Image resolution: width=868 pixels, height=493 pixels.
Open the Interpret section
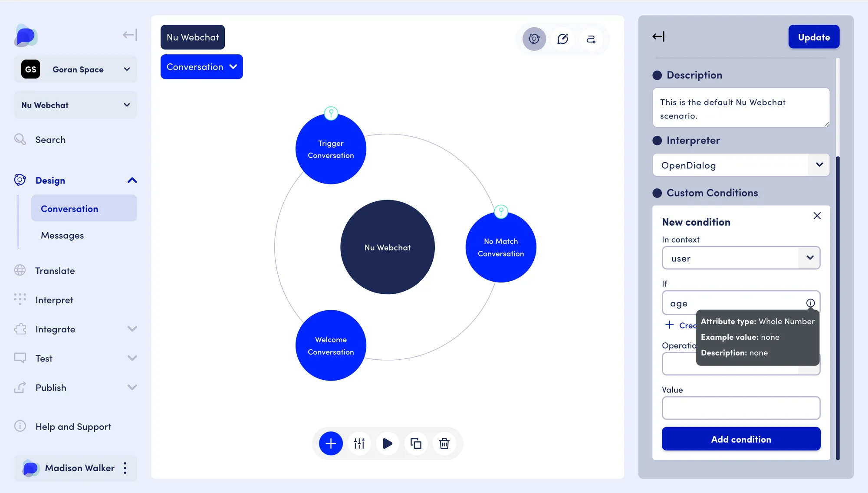point(54,300)
